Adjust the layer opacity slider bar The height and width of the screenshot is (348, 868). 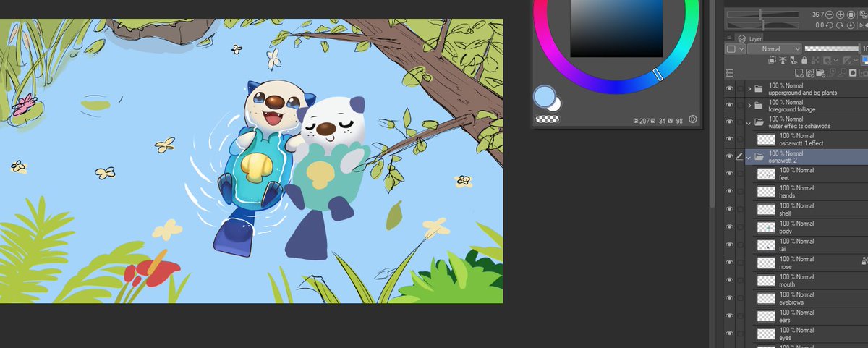coord(832,48)
